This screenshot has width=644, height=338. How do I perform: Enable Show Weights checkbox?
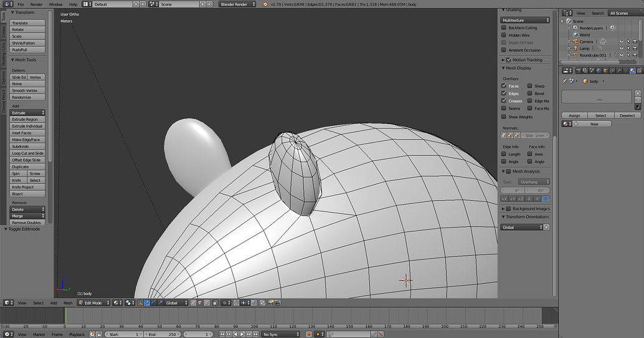click(x=503, y=117)
